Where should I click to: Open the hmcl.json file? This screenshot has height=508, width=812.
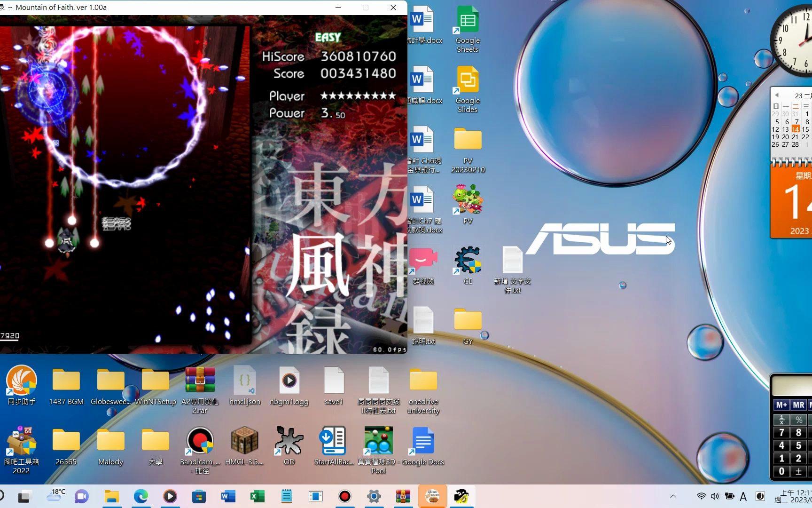click(x=245, y=385)
